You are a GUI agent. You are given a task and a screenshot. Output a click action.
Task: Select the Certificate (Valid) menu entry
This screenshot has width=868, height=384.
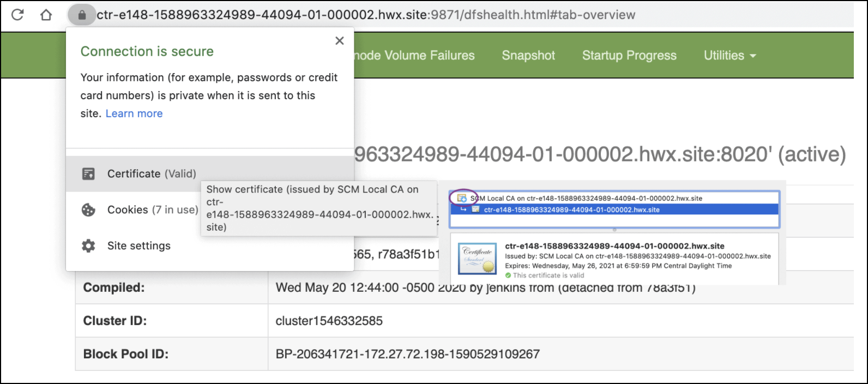point(152,174)
